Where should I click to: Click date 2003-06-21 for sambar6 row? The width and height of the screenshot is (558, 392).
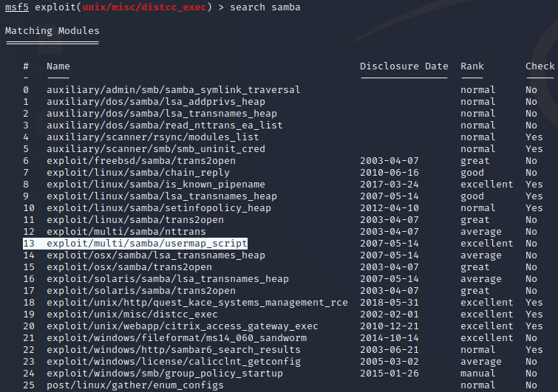coord(389,350)
